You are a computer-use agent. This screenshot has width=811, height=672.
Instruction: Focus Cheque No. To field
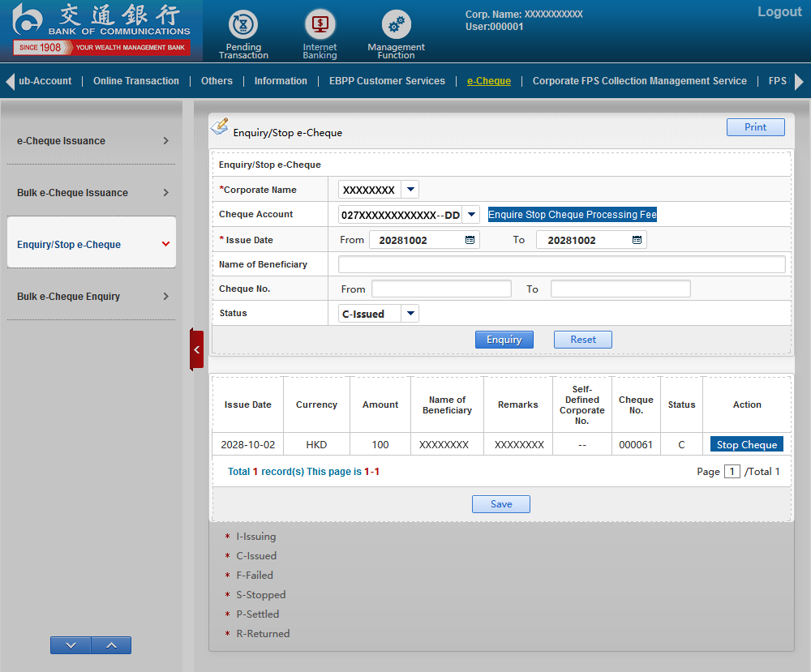click(x=620, y=289)
